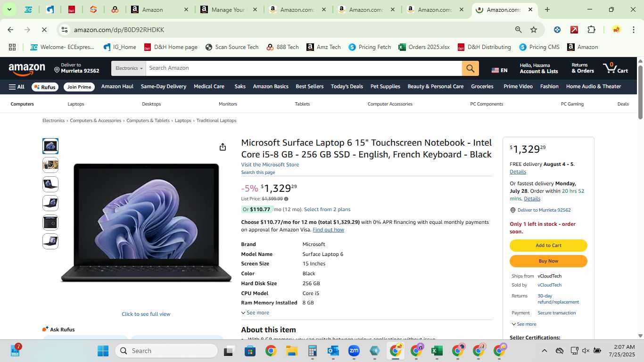The width and height of the screenshot is (644, 362).
Task: Open new browser tab with plus
Action: (547, 9)
